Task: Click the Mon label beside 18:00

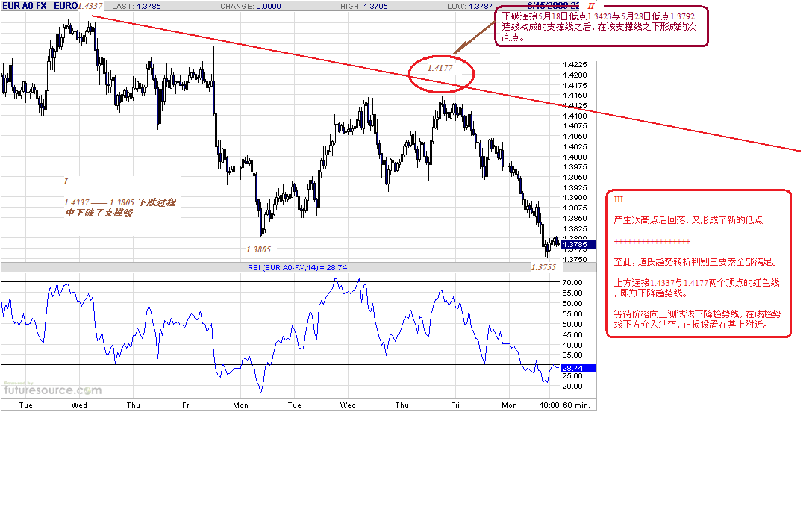Action: (x=509, y=405)
